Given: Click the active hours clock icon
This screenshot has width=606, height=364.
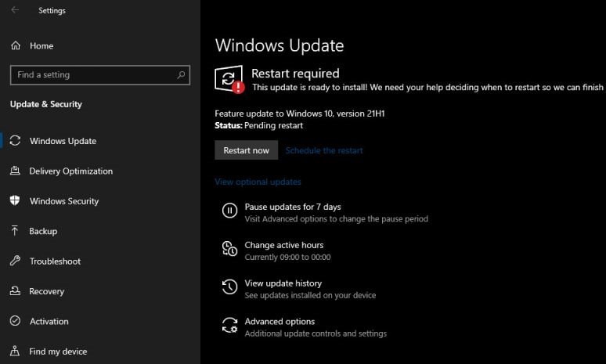Looking at the screenshot, I should [229, 249].
